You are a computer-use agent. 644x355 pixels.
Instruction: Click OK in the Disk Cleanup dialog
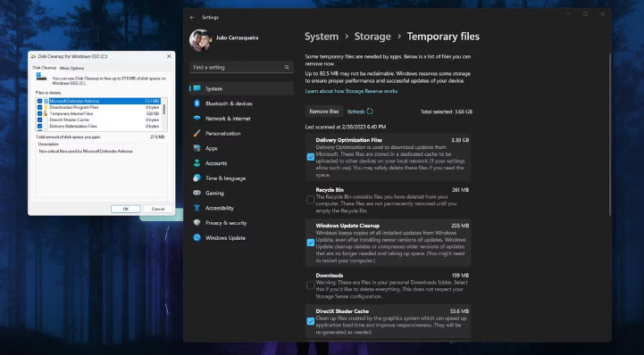click(126, 209)
